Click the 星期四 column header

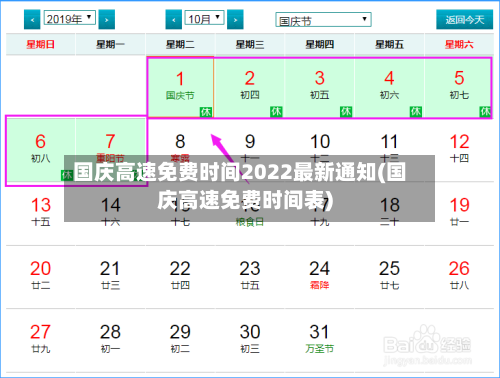tap(320, 44)
